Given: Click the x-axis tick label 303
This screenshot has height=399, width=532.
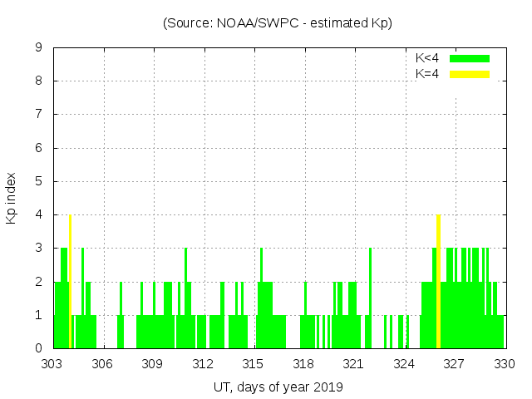Looking at the screenshot, I should click(52, 364).
